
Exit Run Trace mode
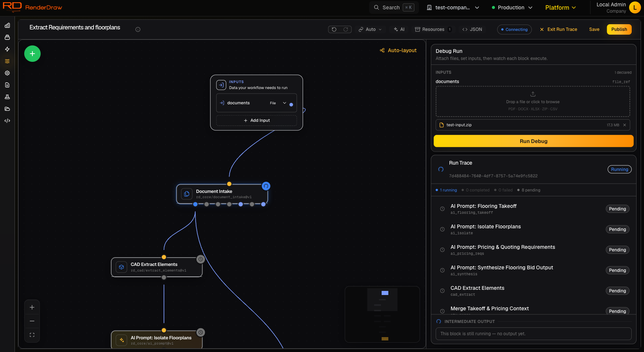558,29
